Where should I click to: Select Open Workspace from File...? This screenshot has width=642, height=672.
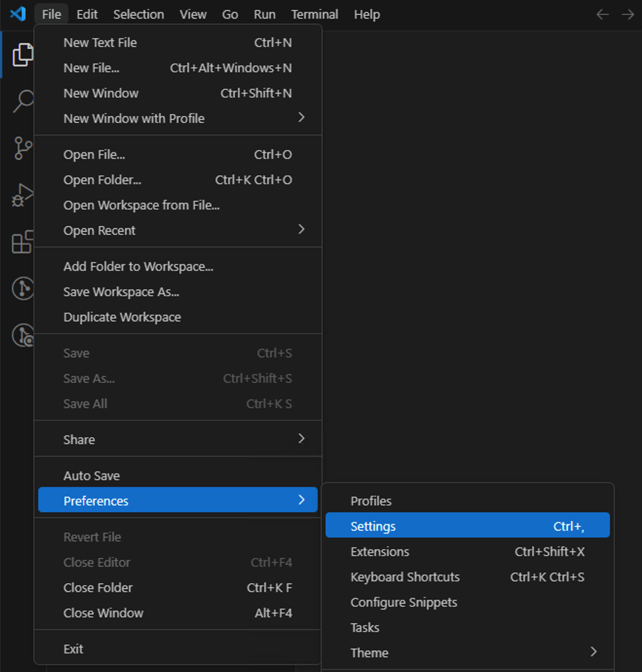click(x=178, y=205)
